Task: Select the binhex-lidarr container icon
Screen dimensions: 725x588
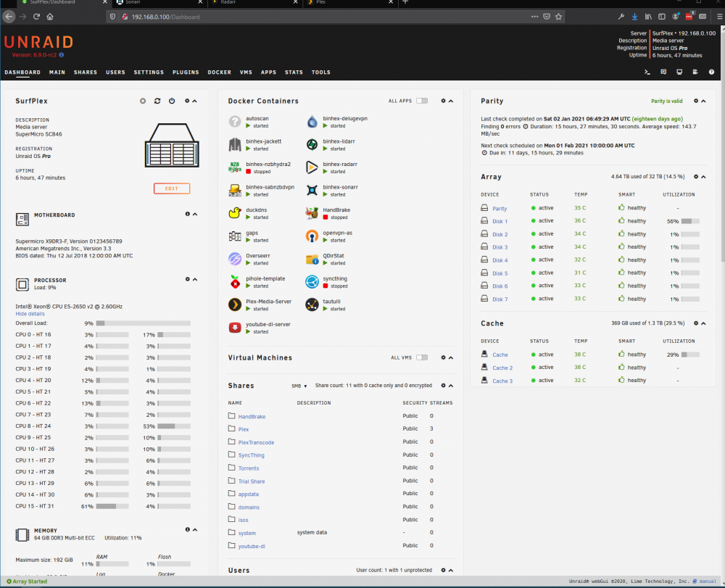Action: (x=312, y=145)
